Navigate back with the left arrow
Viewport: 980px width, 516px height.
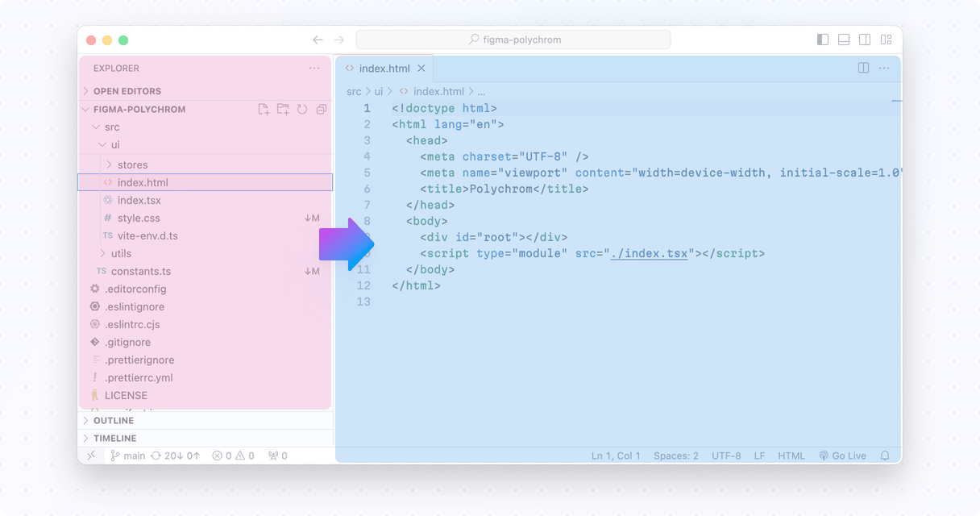point(318,40)
